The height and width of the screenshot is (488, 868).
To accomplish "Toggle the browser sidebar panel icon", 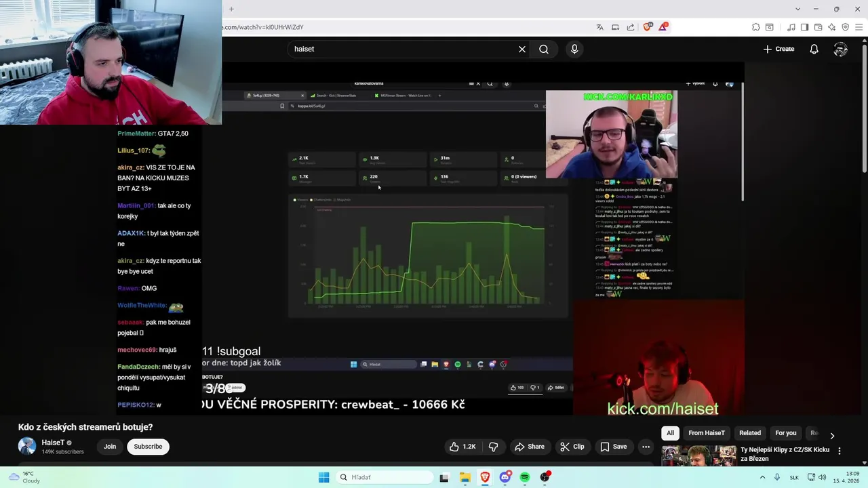I will [x=804, y=27].
